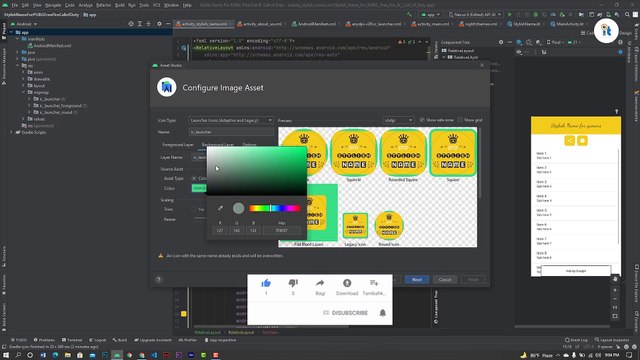
Task: Click Expand All icon in project panel
Action: click(x=140, y=24)
